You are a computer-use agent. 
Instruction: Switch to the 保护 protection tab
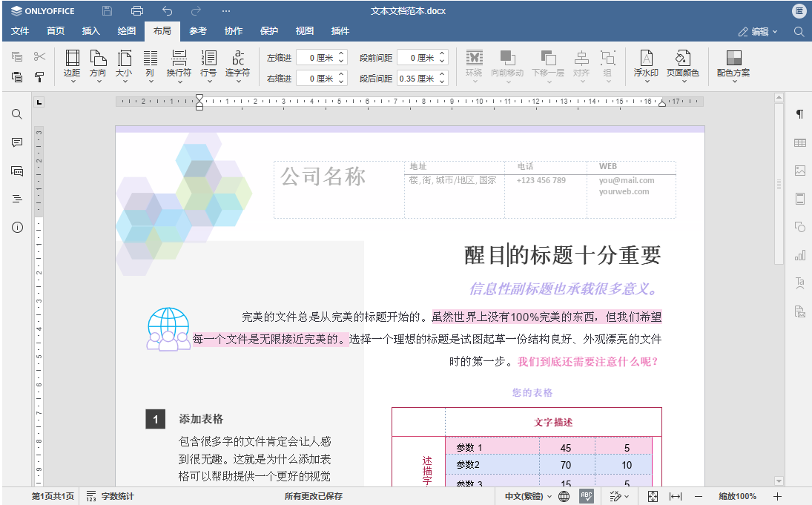[x=269, y=31]
